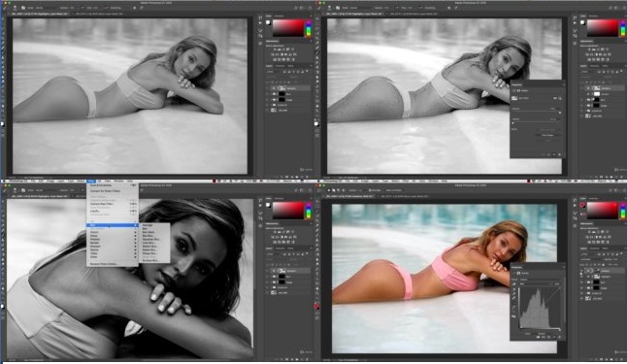
Task: Select Convert for Smart Filters menu entry
Action: pyautogui.click(x=105, y=191)
